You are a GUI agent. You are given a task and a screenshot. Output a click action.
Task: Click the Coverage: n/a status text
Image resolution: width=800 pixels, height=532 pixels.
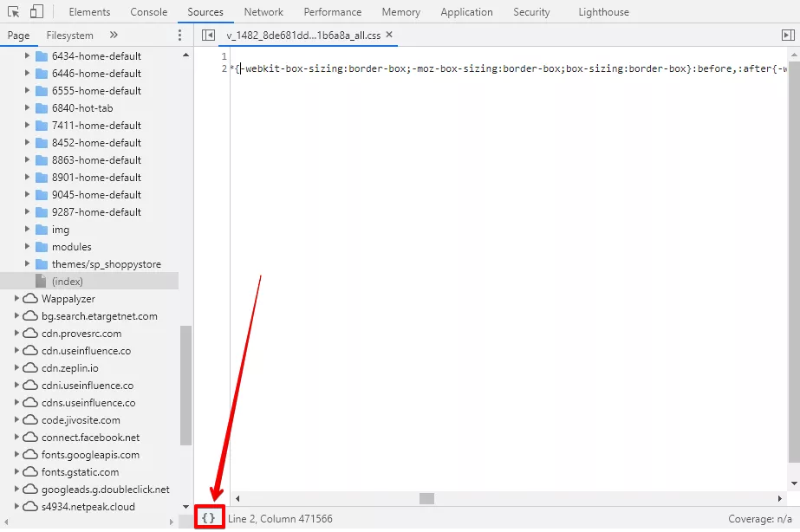tap(759, 519)
